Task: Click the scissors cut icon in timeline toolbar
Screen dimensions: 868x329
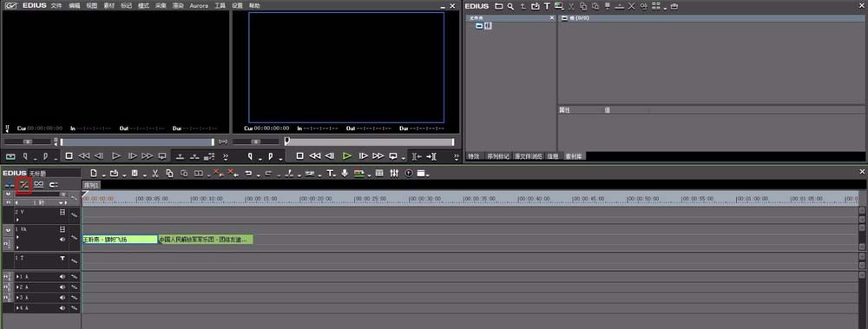Action: (x=155, y=174)
